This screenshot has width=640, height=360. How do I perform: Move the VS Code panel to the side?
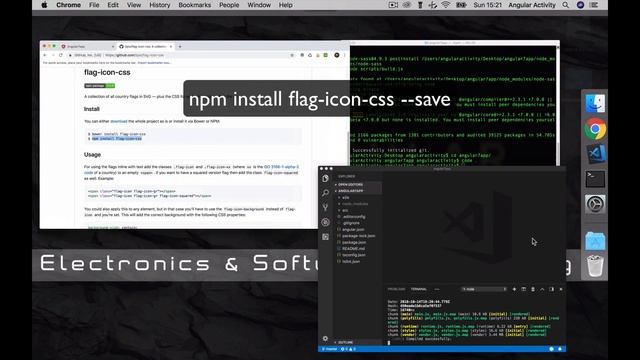552,289
